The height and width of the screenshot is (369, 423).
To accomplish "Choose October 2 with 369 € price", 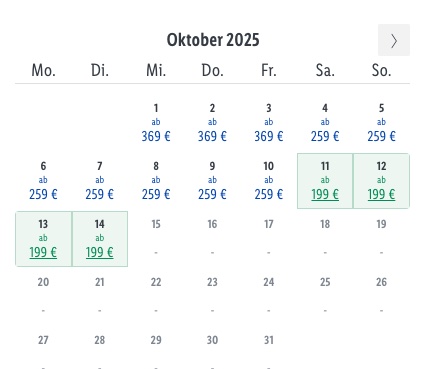I will [212, 122].
